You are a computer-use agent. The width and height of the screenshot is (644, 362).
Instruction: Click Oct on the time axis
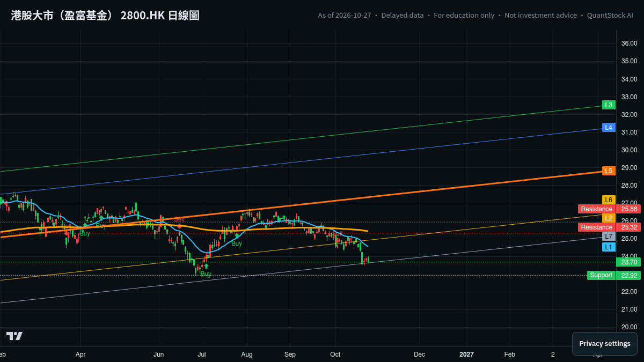[x=335, y=354]
